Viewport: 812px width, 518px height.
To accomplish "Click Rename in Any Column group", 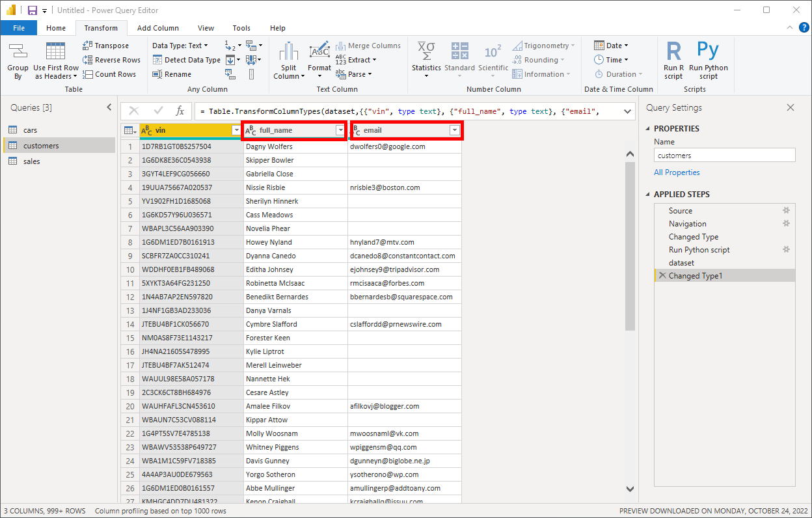I will pyautogui.click(x=172, y=74).
